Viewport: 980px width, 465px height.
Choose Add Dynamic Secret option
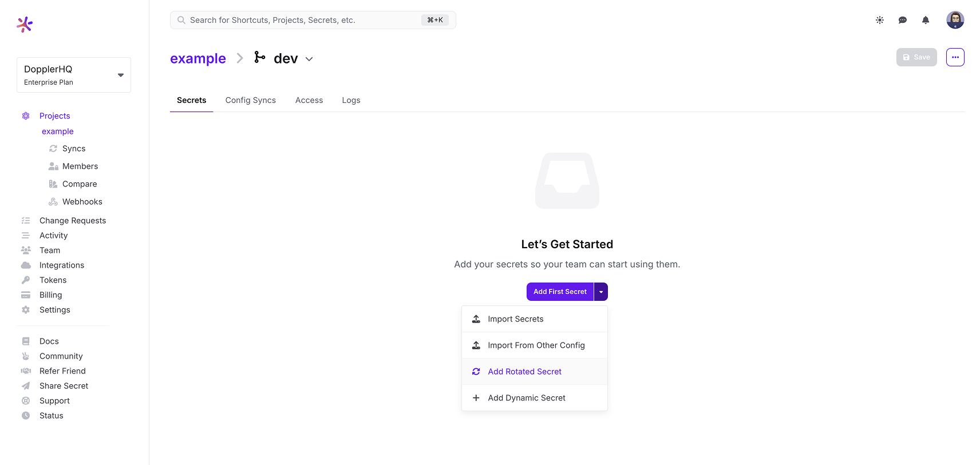[x=535, y=398]
